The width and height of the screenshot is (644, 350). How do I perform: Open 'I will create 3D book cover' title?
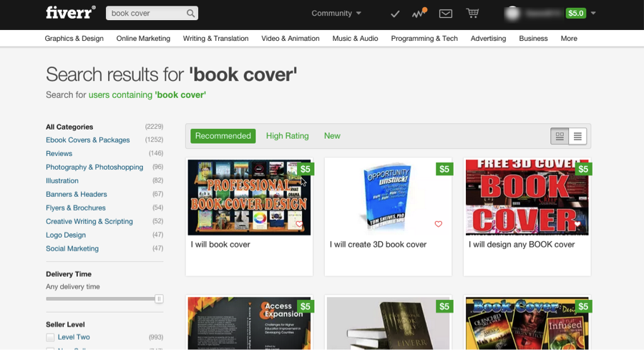point(378,244)
